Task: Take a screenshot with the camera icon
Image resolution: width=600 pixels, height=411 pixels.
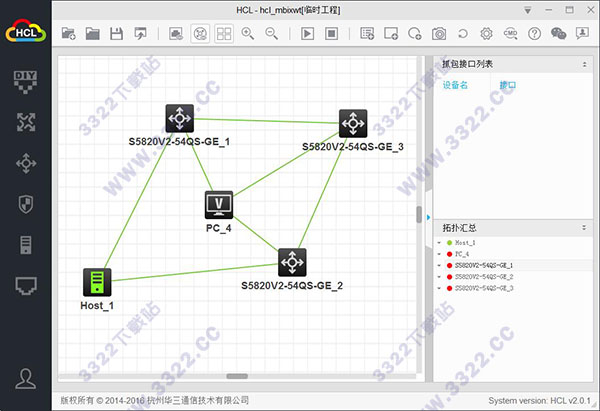Action: pyautogui.click(x=439, y=34)
